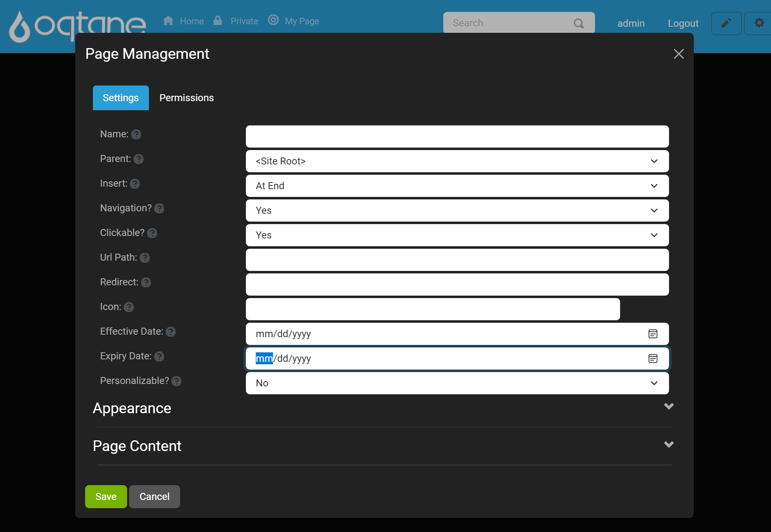Viewport: 771px width, 532px height.
Task: Focus the Icon input field
Action: 433,309
